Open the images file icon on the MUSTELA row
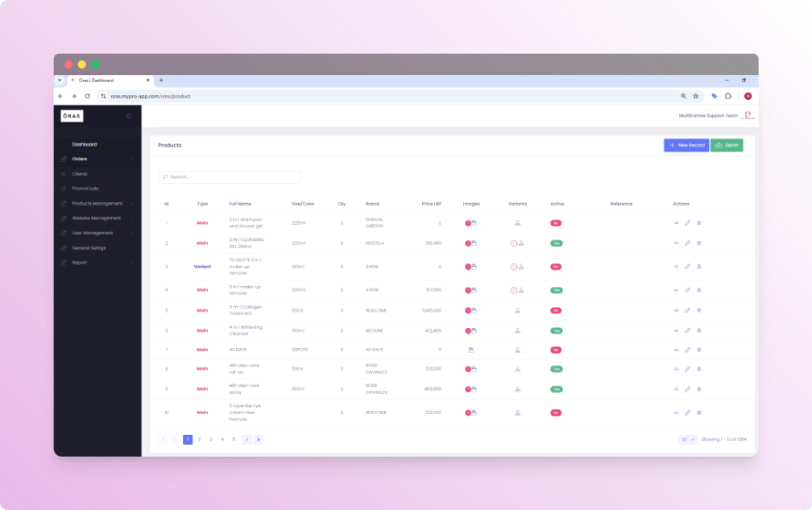This screenshot has width=812, height=510. coord(474,243)
